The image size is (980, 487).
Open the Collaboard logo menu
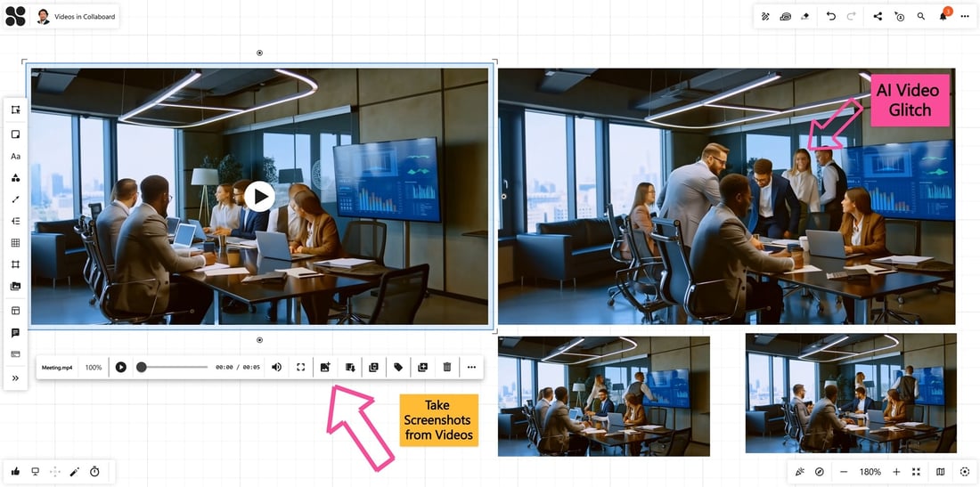[x=16, y=16]
